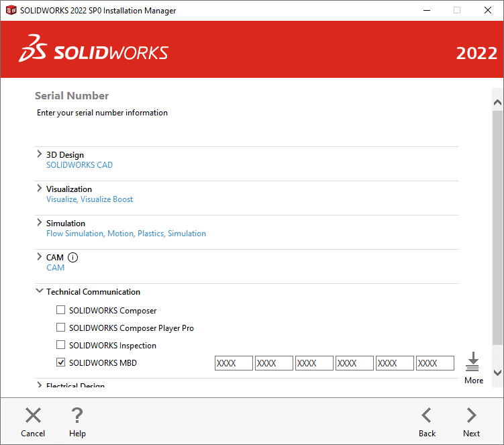Click the Flow Simulation, Motion, Plastics link
Image resolution: width=504 pixels, height=445 pixels.
105,234
